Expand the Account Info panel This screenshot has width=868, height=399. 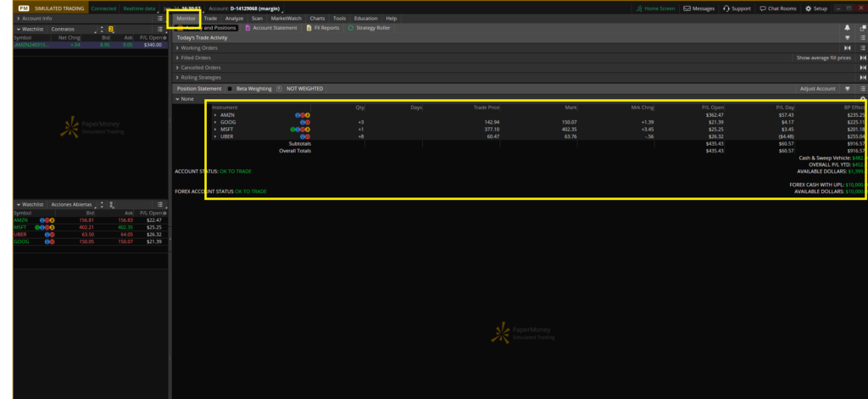[19, 19]
